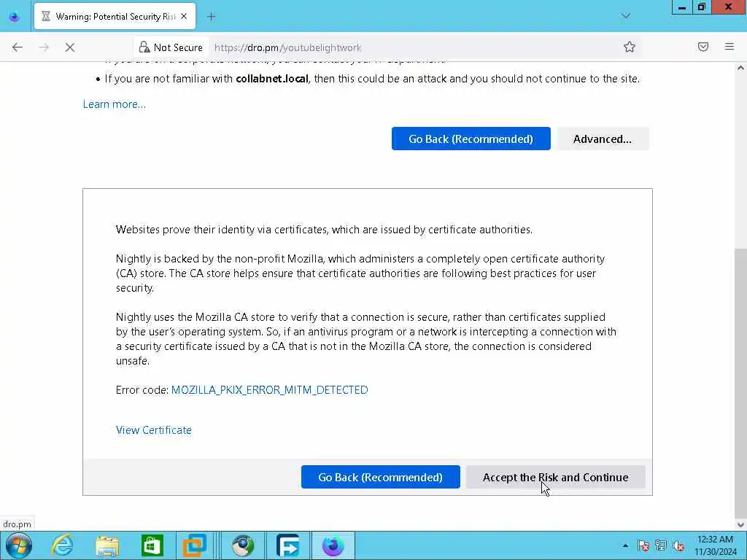Click the network status tray icon
Viewport: 747px width, 560px height.
[661, 545]
